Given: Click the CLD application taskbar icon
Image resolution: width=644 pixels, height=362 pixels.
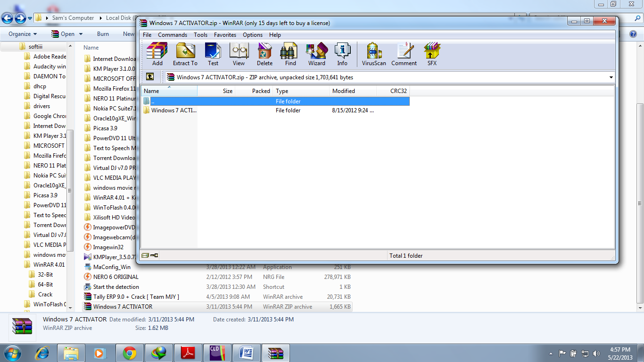Looking at the screenshot, I should [217, 353].
